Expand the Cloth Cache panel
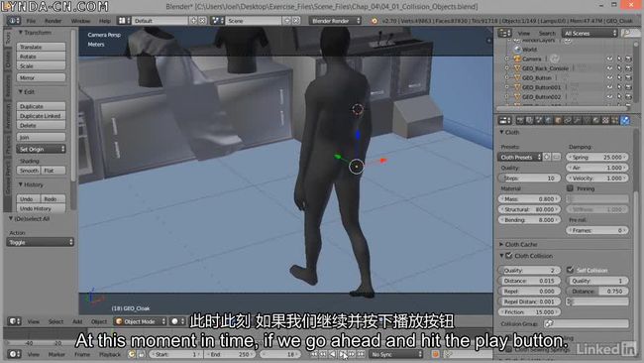Viewport: 644px width, 363px height. pyautogui.click(x=501, y=244)
